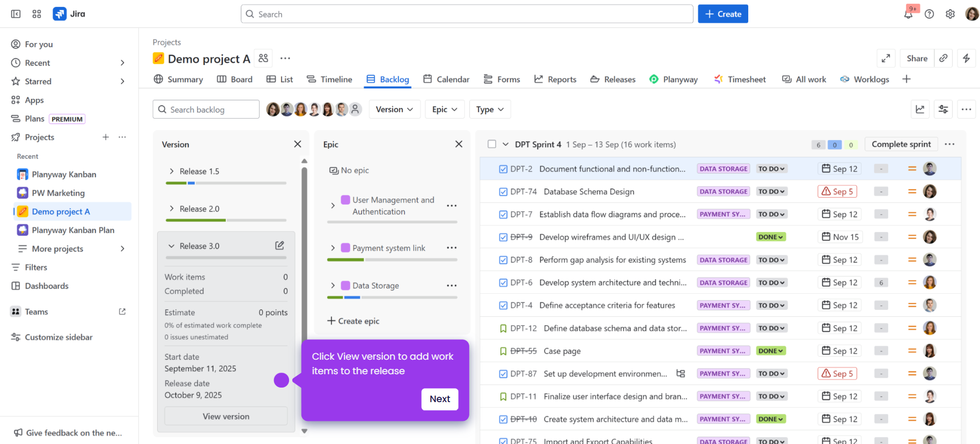Open the Epic filter dropdown
This screenshot has width=980, height=444.
[x=445, y=110]
